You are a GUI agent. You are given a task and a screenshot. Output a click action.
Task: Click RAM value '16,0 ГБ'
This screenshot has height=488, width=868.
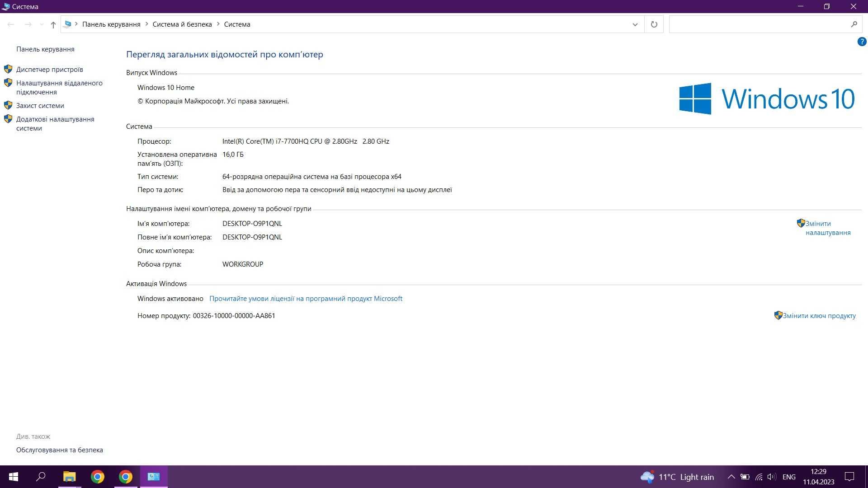click(x=233, y=155)
